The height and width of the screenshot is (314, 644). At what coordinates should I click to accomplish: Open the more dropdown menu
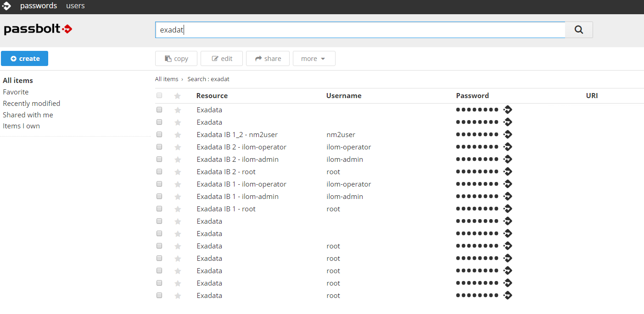click(314, 59)
